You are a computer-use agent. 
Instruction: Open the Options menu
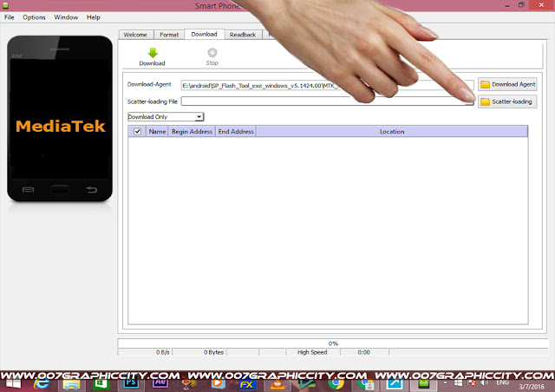pos(34,17)
